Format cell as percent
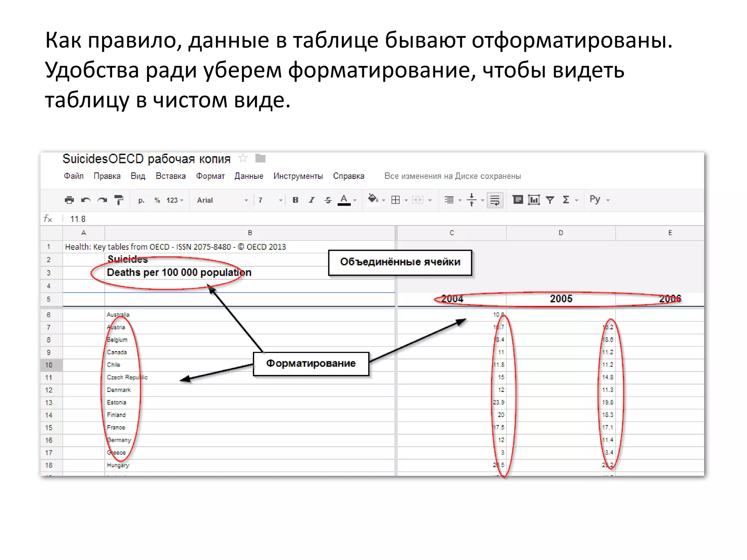The width and height of the screenshot is (747, 560). (157, 200)
